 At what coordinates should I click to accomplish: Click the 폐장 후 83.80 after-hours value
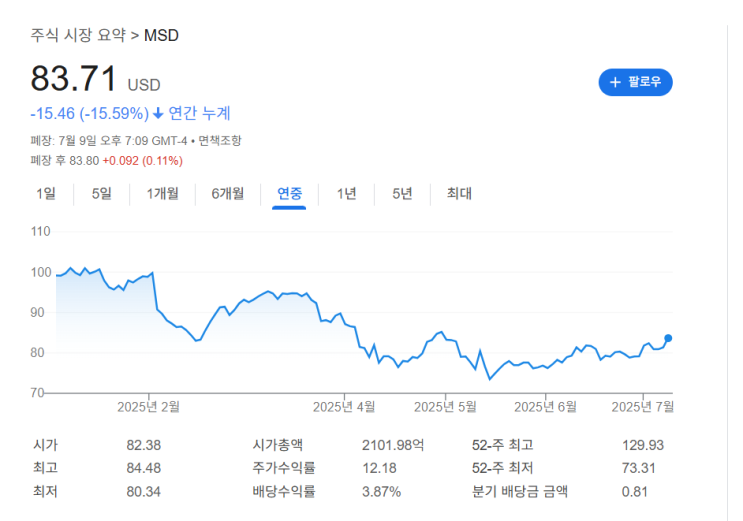click(65, 161)
